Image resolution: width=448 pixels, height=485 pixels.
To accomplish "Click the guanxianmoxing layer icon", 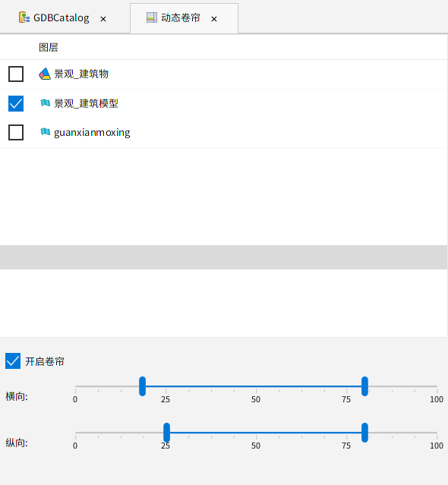I will coord(45,132).
